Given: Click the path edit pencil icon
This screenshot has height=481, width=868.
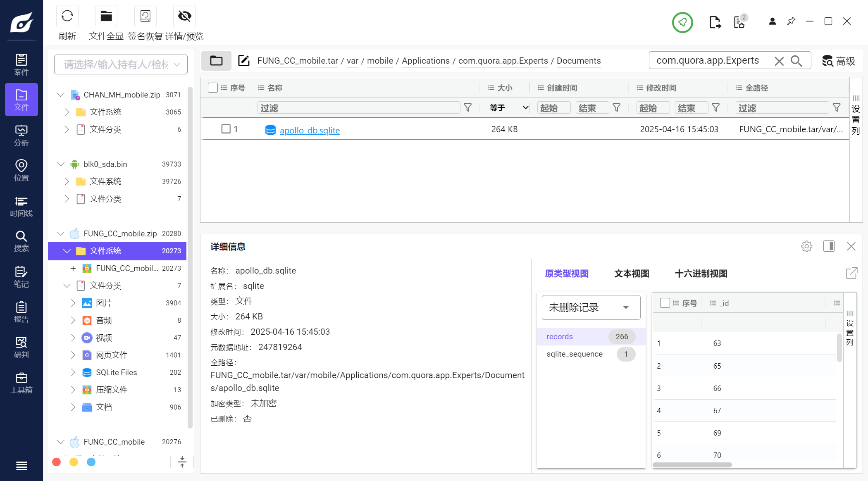Looking at the screenshot, I should pyautogui.click(x=244, y=61).
